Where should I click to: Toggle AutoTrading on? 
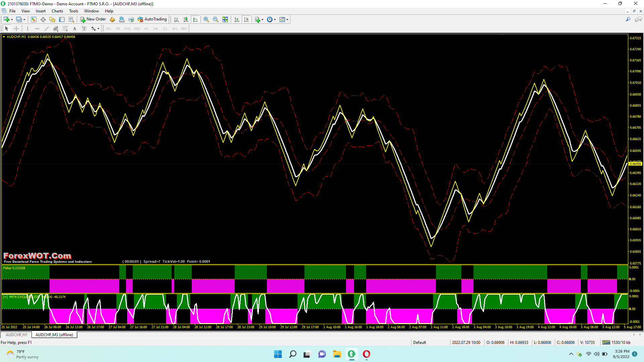point(152,19)
